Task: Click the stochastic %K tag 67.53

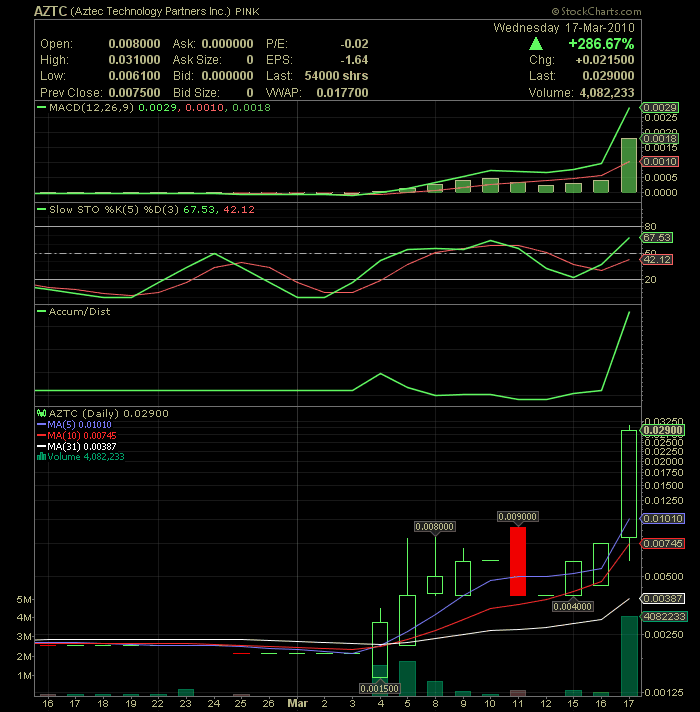Action: point(657,237)
